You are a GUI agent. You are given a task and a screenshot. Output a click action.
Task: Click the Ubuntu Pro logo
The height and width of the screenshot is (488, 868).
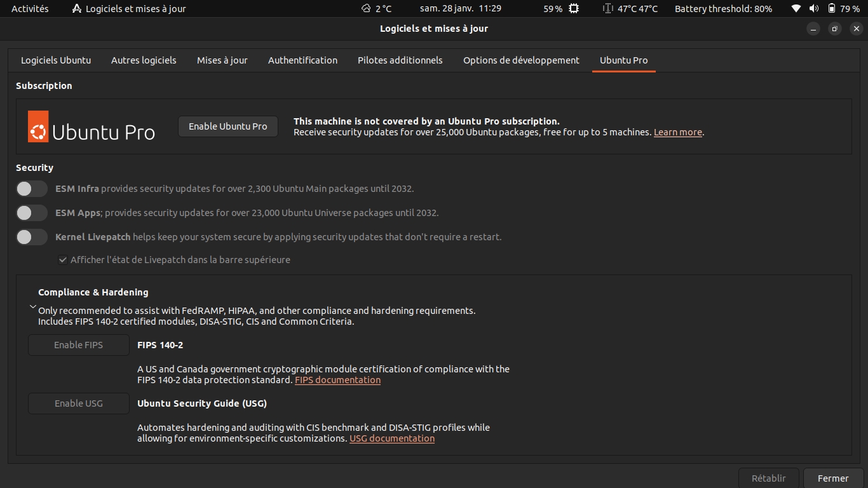coord(92,126)
